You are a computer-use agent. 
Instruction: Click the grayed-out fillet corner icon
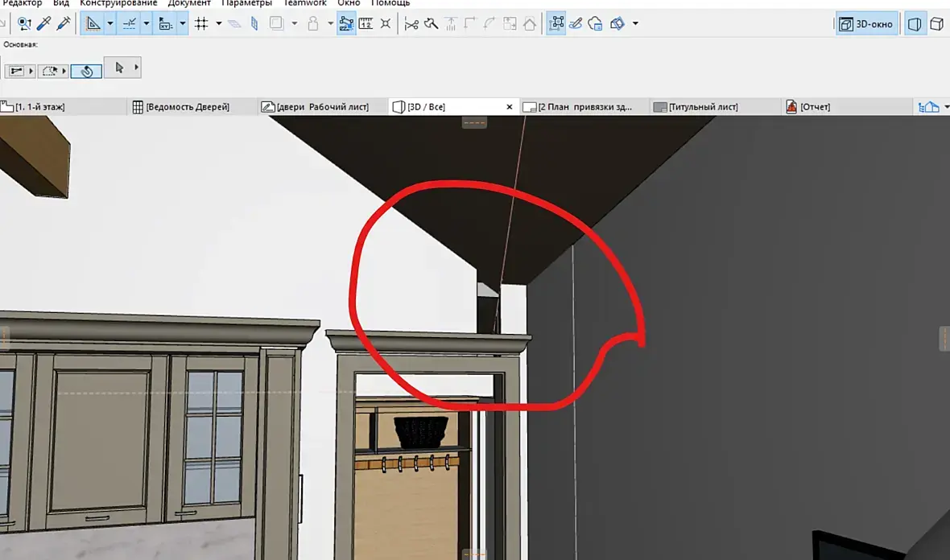click(x=470, y=23)
